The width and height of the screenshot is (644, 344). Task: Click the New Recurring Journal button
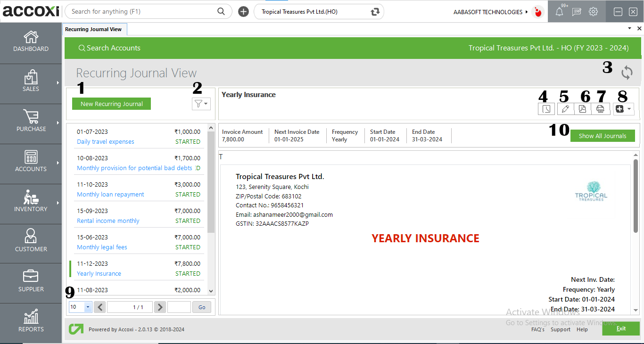click(111, 104)
